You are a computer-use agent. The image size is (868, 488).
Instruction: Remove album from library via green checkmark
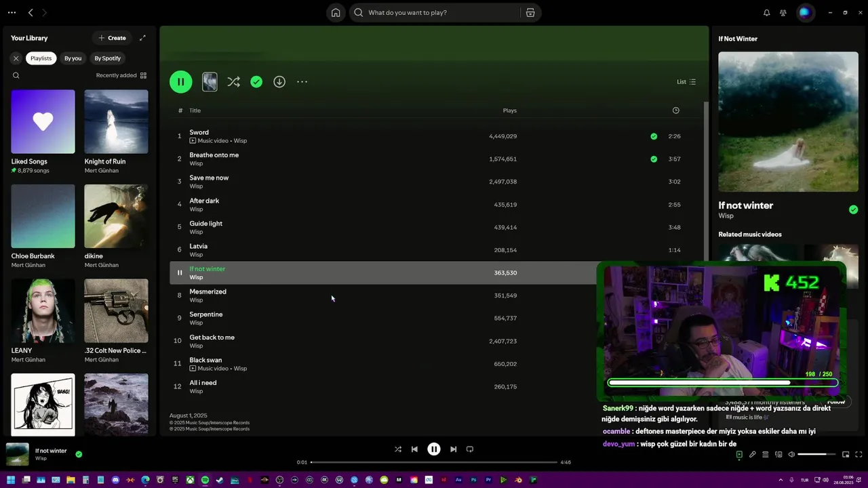[256, 81]
